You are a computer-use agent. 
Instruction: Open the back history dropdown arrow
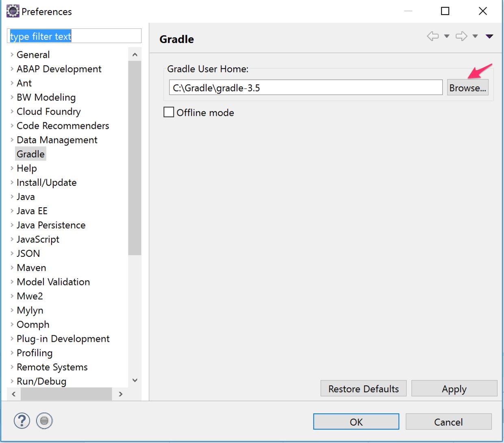[x=447, y=36]
